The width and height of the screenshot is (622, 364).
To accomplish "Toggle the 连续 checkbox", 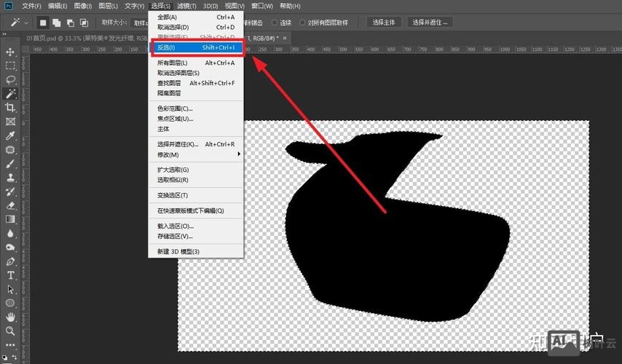I will [x=274, y=23].
